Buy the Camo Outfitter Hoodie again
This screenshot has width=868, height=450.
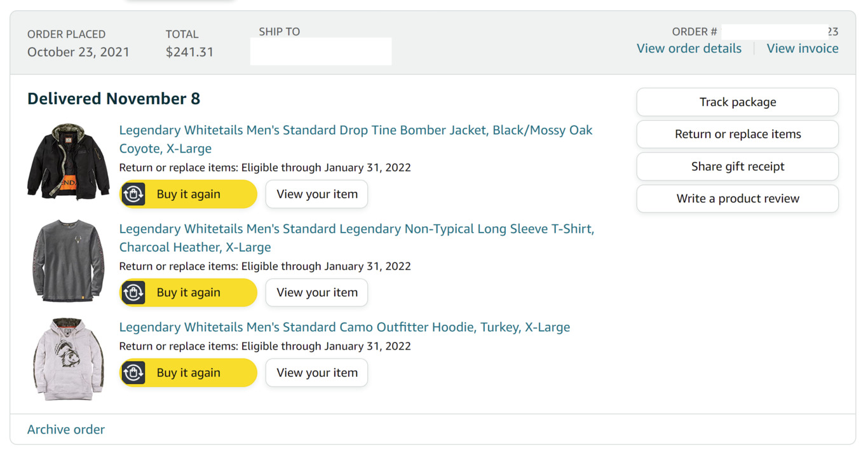click(x=188, y=372)
